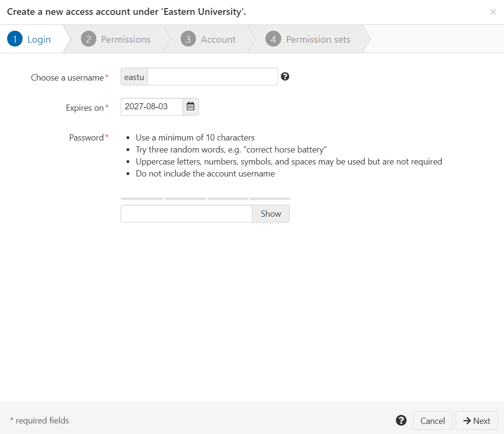504x434 pixels.
Task: Click the 'eastu' username prefix
Action: (134, 77)
